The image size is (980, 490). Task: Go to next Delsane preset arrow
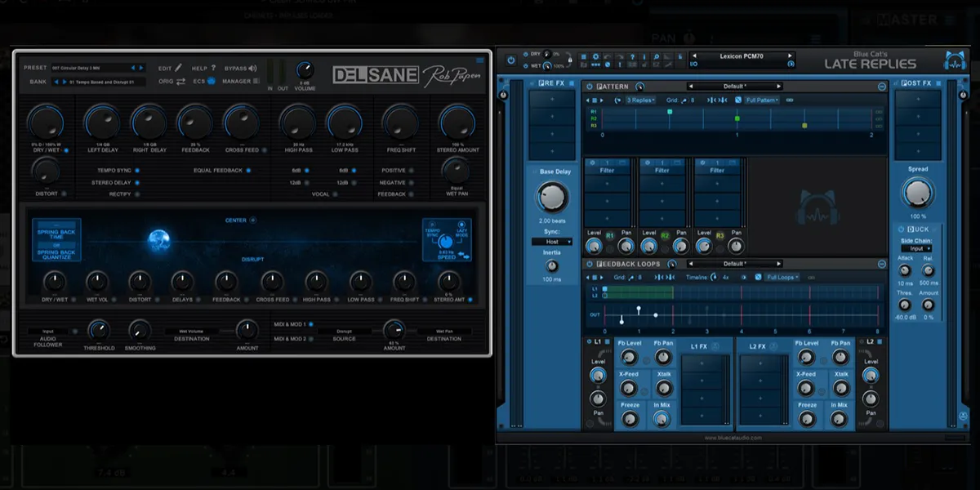point(142,68)
